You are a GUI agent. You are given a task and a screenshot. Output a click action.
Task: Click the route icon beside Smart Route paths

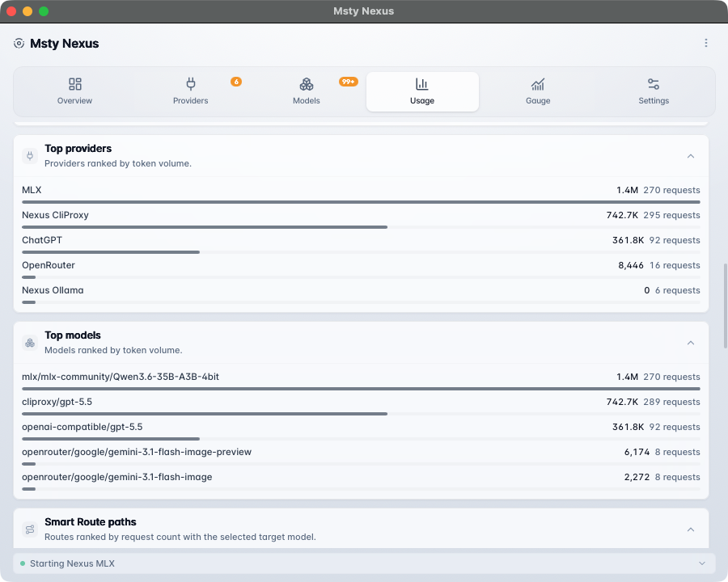click(x=30, y=529)
